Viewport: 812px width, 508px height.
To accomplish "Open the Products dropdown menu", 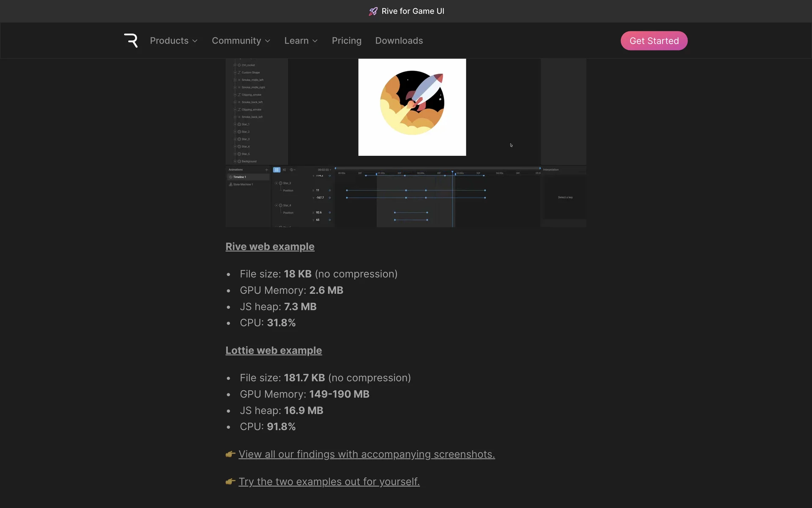I will pyautogui.click(x=173, y=41).
